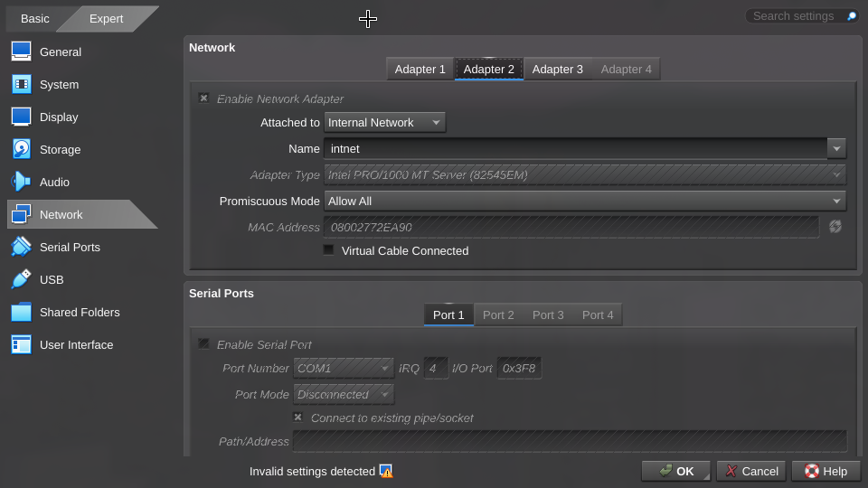Switch to Adapter 1 tab
This screenshot has height=488, width=868.
click(420, 70)
